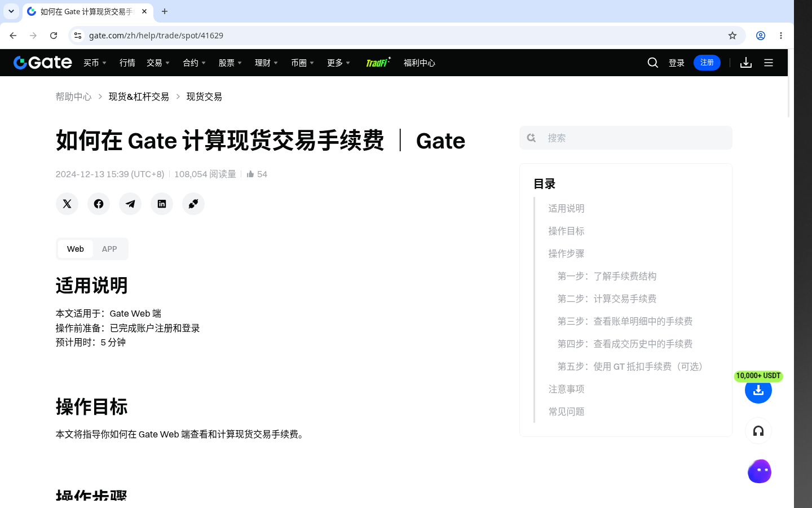The image size is (812, 508).
Task: Reload the page
Action: [x=54, y=36]
